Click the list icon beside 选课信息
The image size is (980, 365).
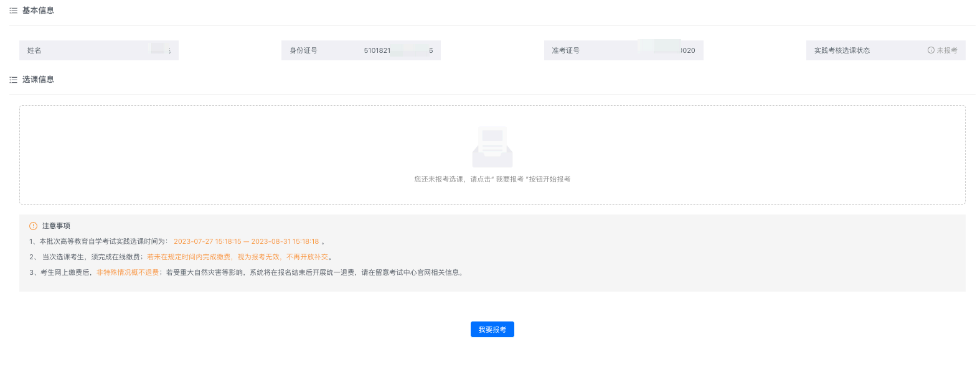pyautogui.click(x=13, y=80)
